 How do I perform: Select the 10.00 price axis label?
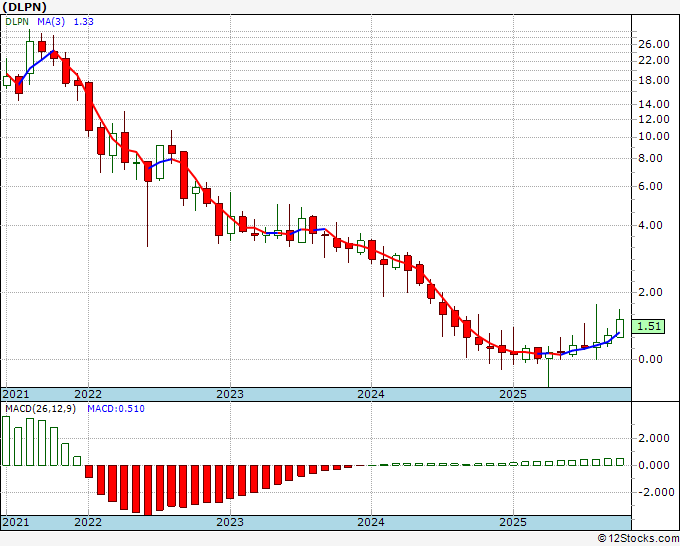point(654,137)
